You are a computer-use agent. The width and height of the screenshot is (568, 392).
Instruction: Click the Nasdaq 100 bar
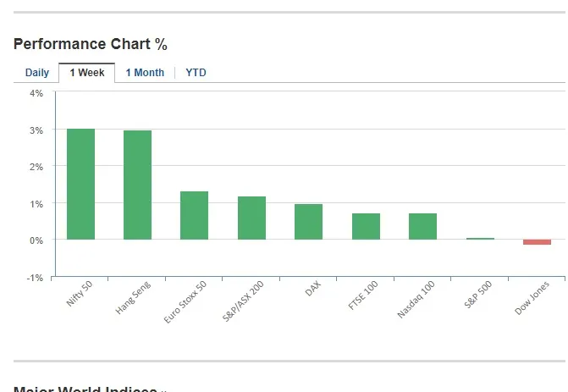(x=422, y=226)
